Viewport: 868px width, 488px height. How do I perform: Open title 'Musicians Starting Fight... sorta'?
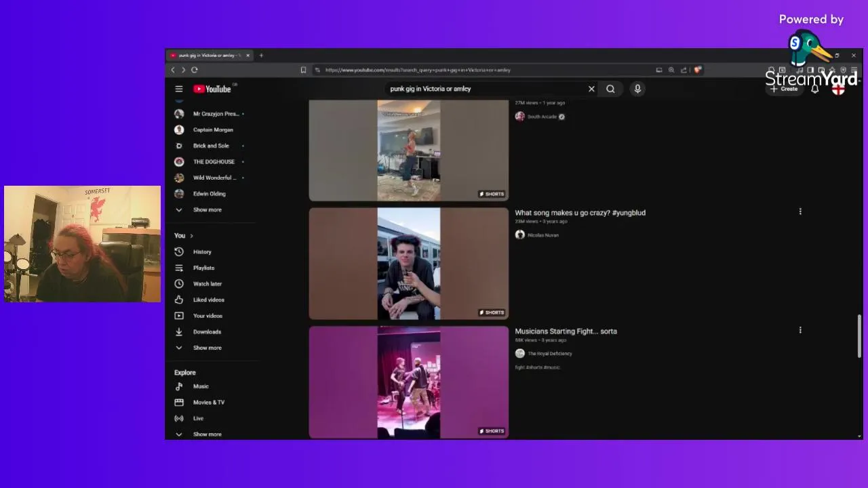(x=566, y=331)
